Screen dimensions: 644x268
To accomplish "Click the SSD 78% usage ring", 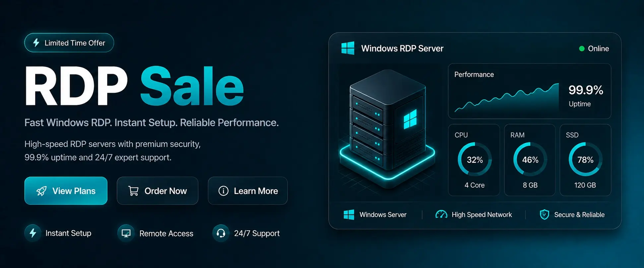I will pyautogui.click(x=585, y=160).
